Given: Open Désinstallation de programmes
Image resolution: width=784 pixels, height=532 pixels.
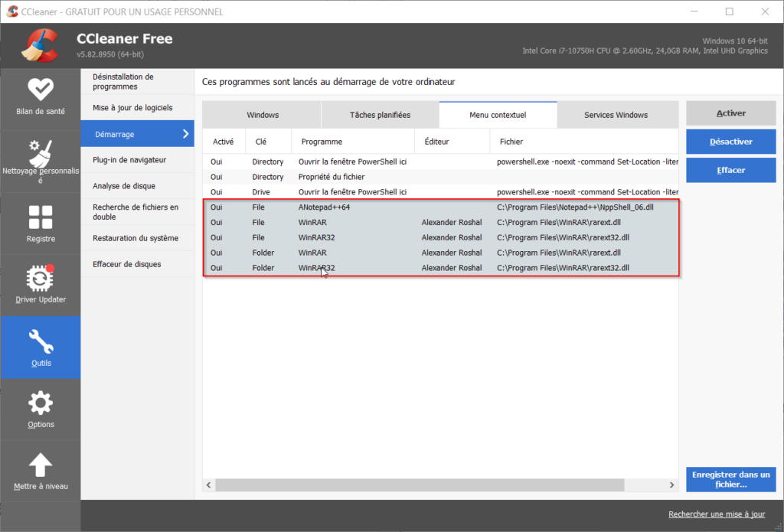Looking at the screenshot, I should [x=138, y=81].
